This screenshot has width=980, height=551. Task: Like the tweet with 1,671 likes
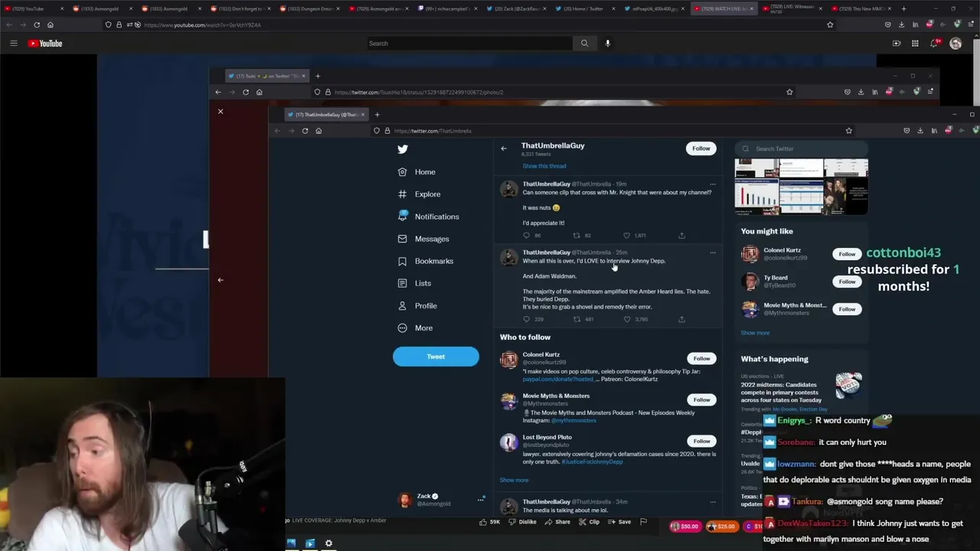[x=627, y=236]
